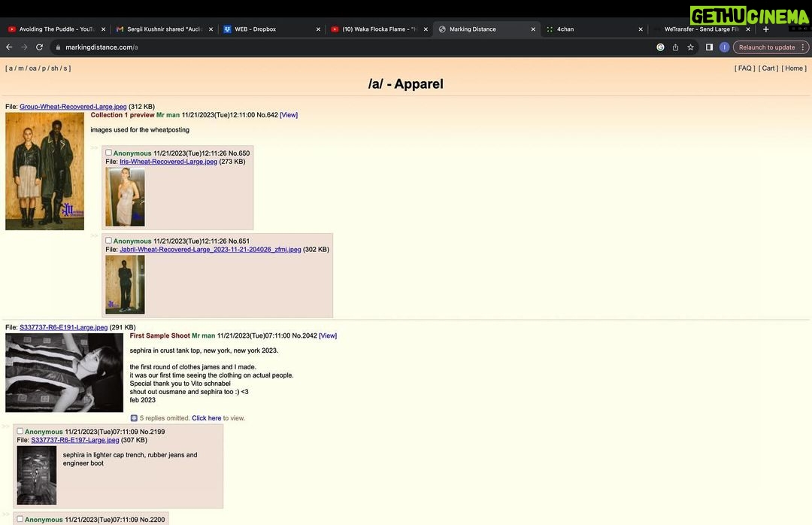The height and width of the screenshot is (525, 812).
Task: Select the checkbox for post No.2199
Action: pos(20,431)
